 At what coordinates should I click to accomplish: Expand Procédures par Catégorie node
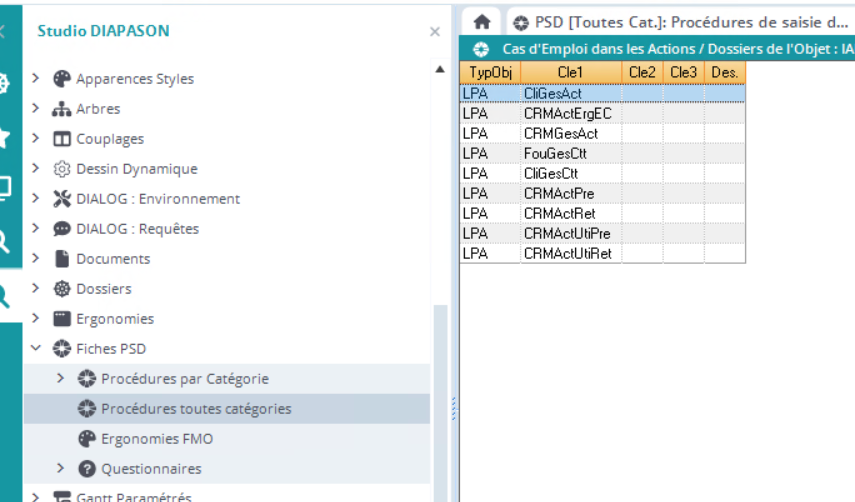61,379
